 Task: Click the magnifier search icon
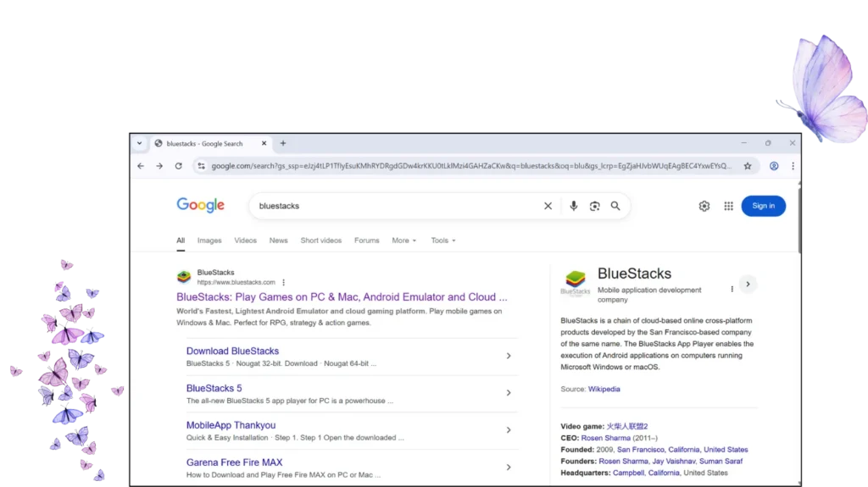[x=615, y=206]
